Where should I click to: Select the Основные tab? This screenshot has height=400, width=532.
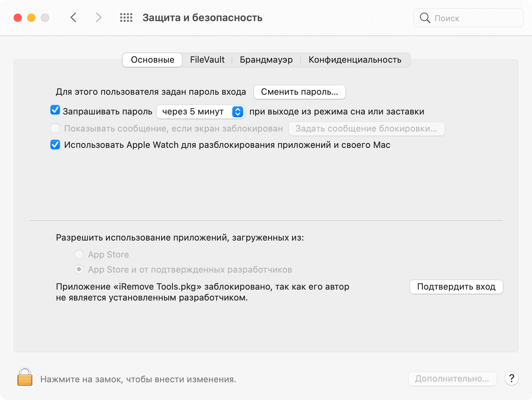tap(153, 60)
